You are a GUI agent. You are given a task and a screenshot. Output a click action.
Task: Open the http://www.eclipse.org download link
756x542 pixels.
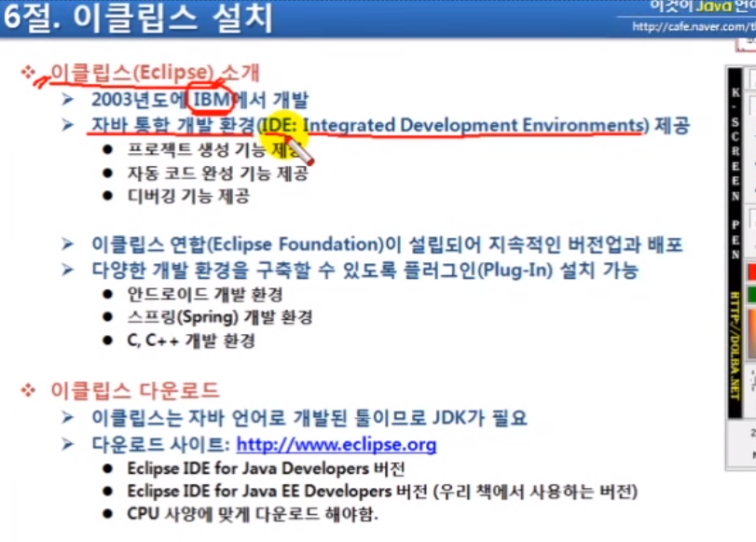(337, 444)
